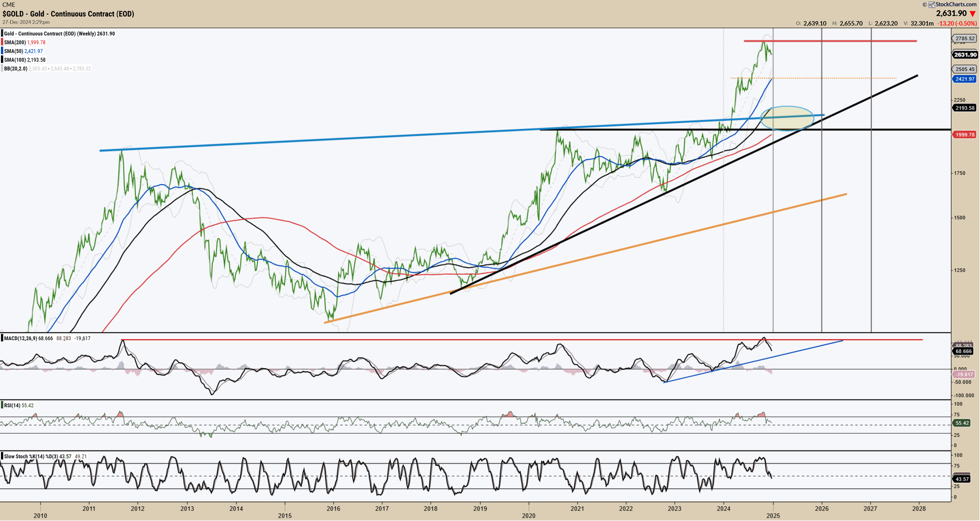Click the "2010" year label on time axis

40,516
